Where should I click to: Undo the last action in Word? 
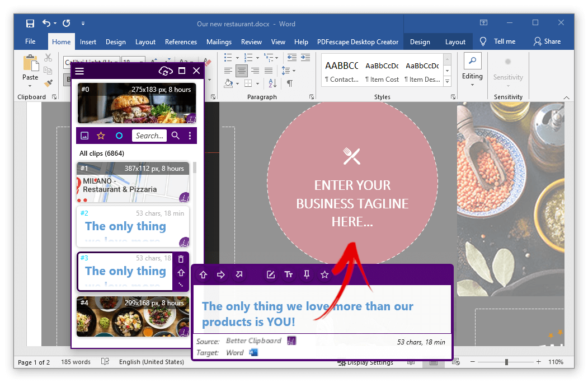click(46, 24)
